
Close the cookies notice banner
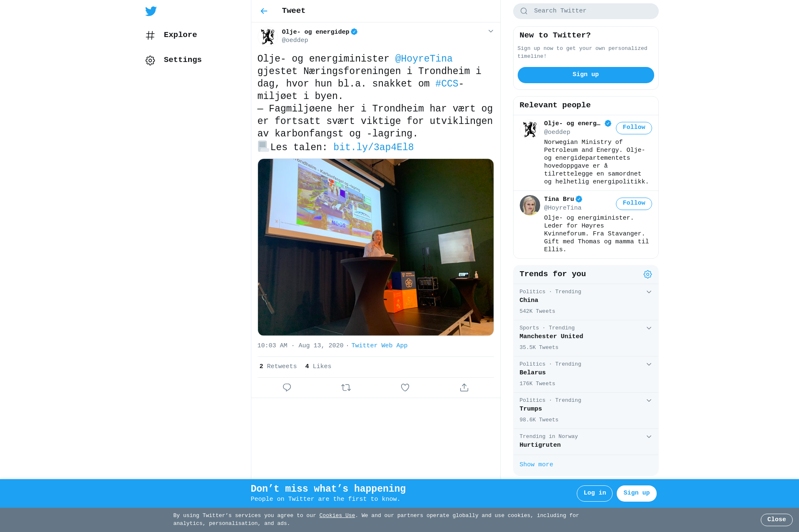click(777, 520)
